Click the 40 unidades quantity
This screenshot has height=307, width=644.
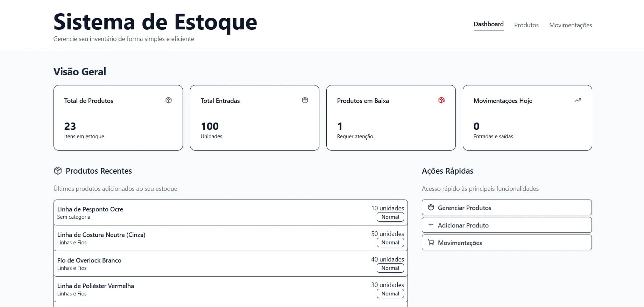[x=388, y=259]
